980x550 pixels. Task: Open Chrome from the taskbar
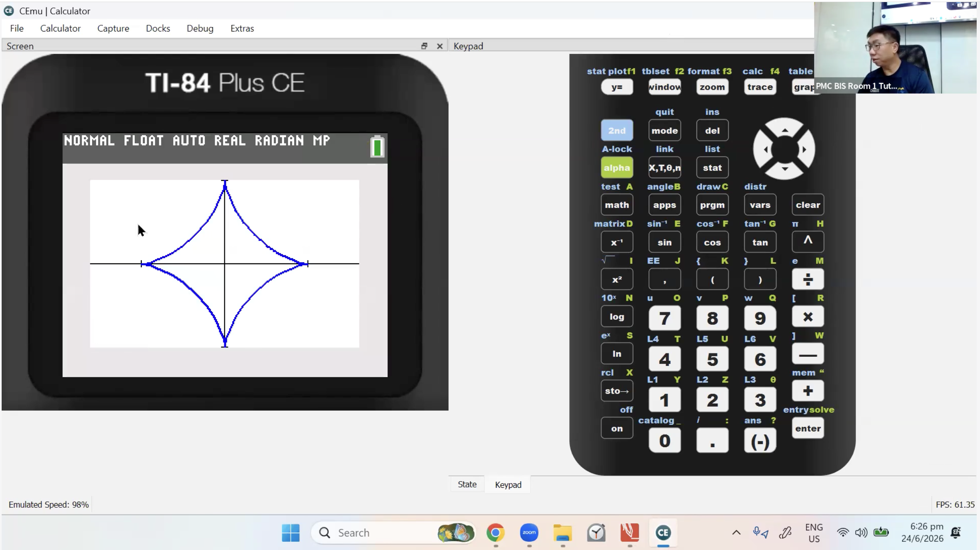tap(495, 533)
